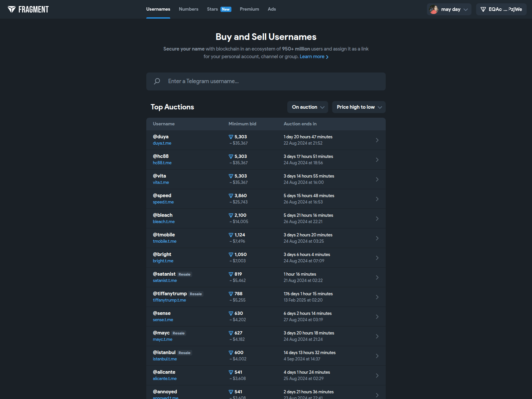Open @duya row chevron arrow
Viewport: 532px width, 399px height.
[x=377, y=140]
